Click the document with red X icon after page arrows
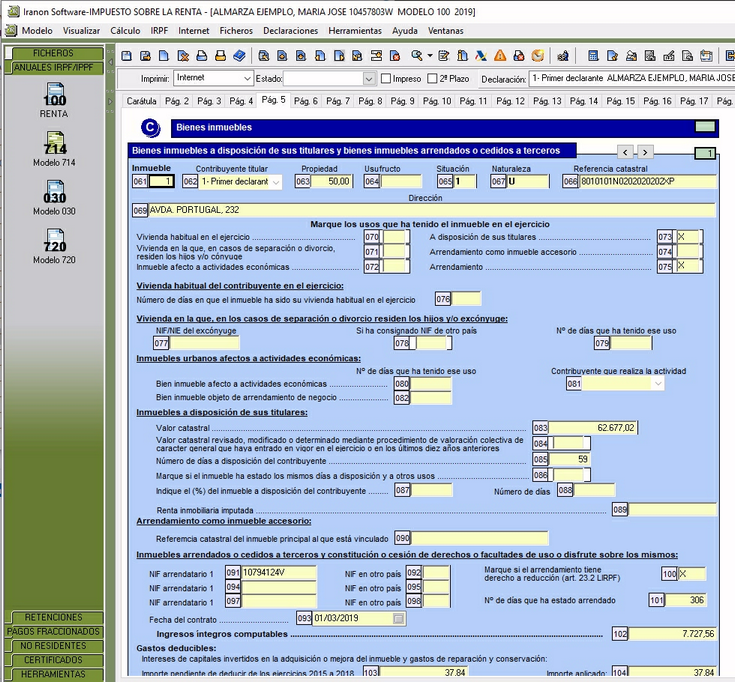Image resolution: width=735 pixels, height=682 pixels. (395, 56)
